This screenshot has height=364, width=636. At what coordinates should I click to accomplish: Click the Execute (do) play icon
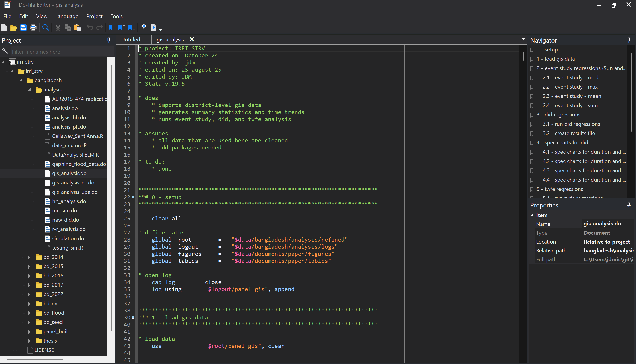coord(154,27)
